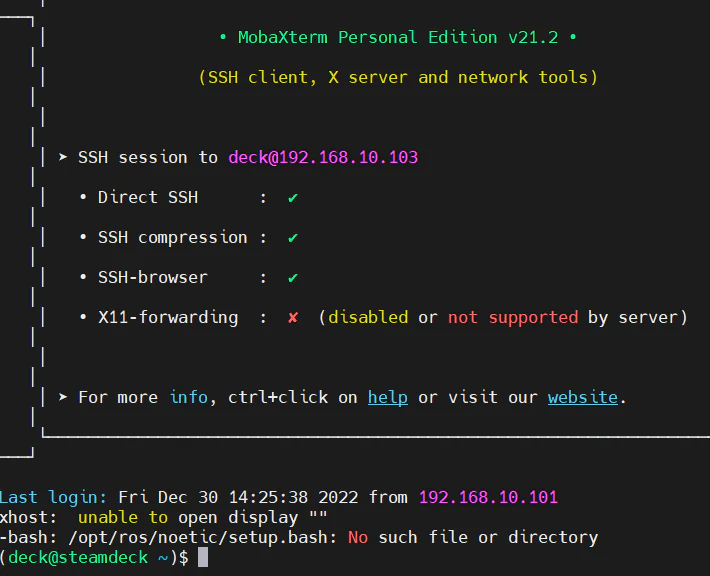Click the /opt/ros/noetic/setup.bash path
710x576 pixels.
(x=198, y=538)
